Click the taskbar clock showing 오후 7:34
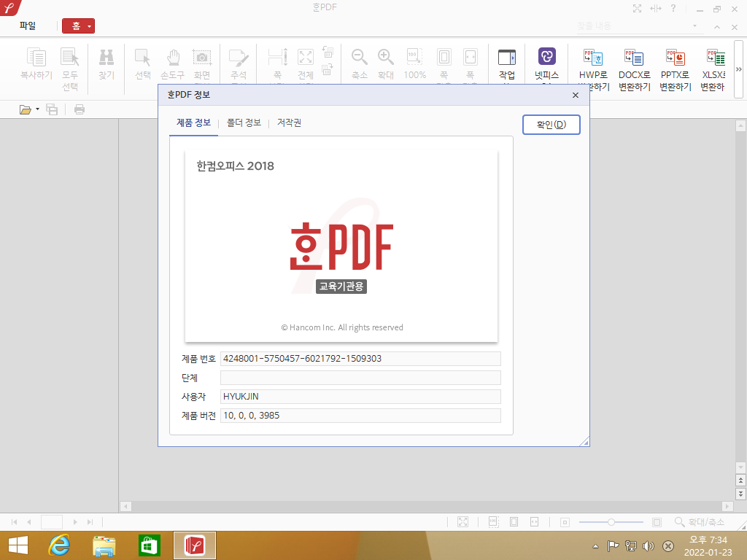 [x=708, y=546]
